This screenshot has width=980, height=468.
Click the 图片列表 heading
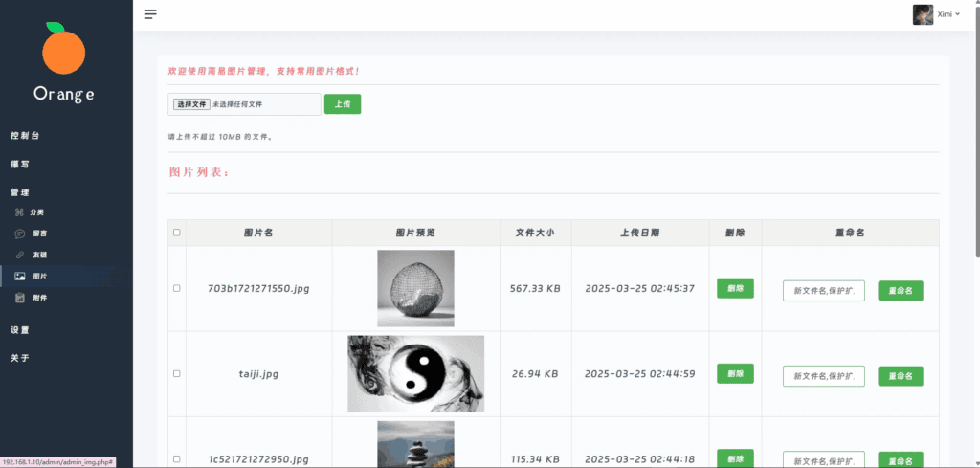tap(199, 172)
